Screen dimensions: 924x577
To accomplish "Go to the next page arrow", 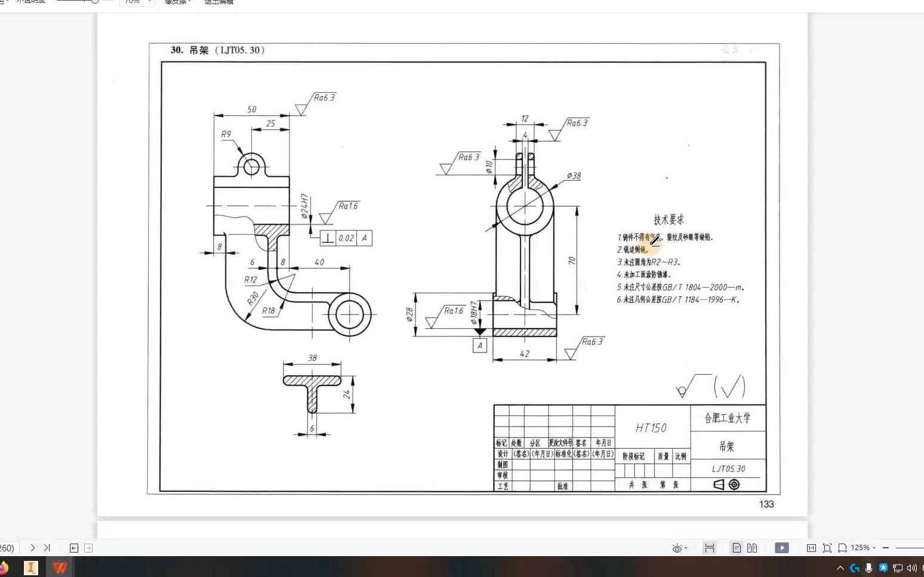I will click(x=33, y=548).
